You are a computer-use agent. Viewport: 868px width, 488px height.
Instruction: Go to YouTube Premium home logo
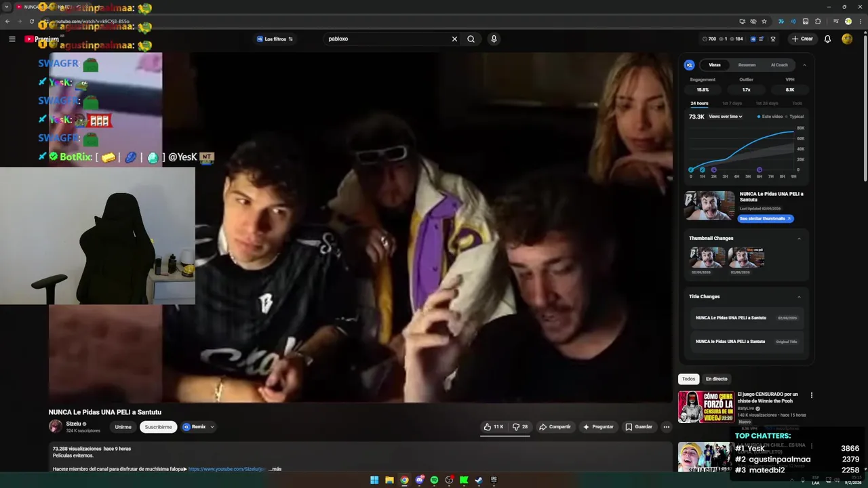[41, 39]
